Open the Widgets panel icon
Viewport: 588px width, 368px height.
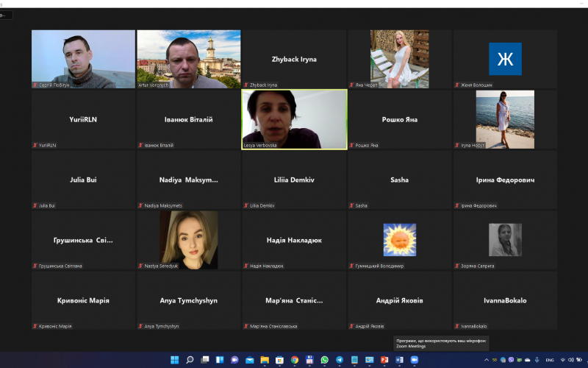(220, 360)
